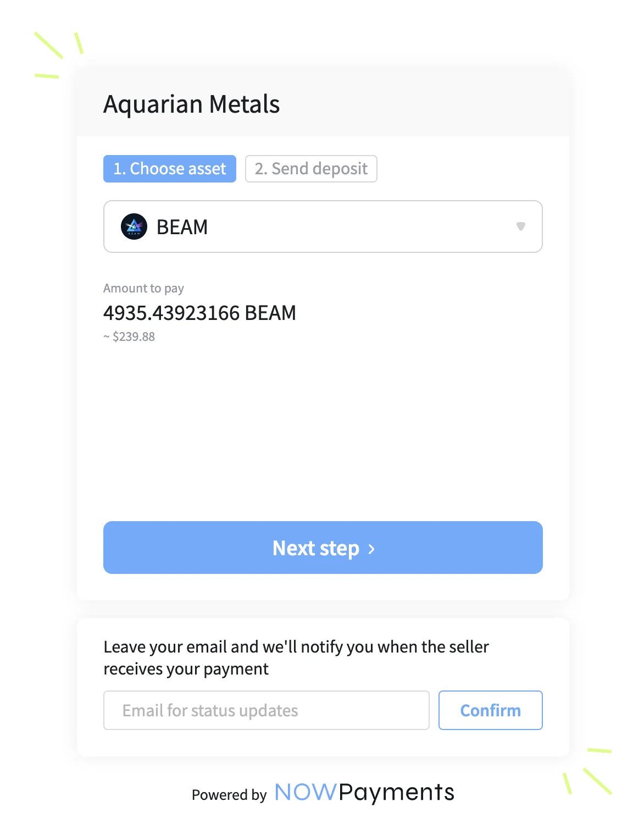Click the BEAM currency name text

[x=181, y=226]
